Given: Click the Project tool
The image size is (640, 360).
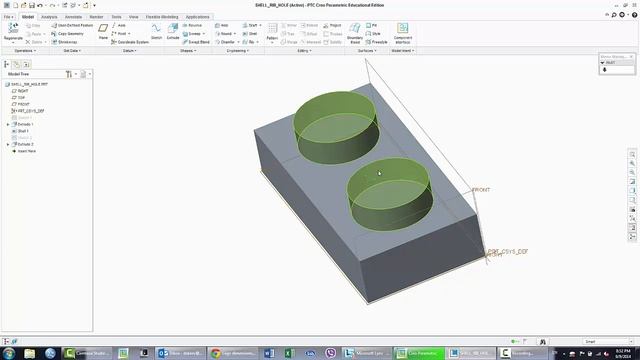Looking at the screenshot, I should [332, 25].
